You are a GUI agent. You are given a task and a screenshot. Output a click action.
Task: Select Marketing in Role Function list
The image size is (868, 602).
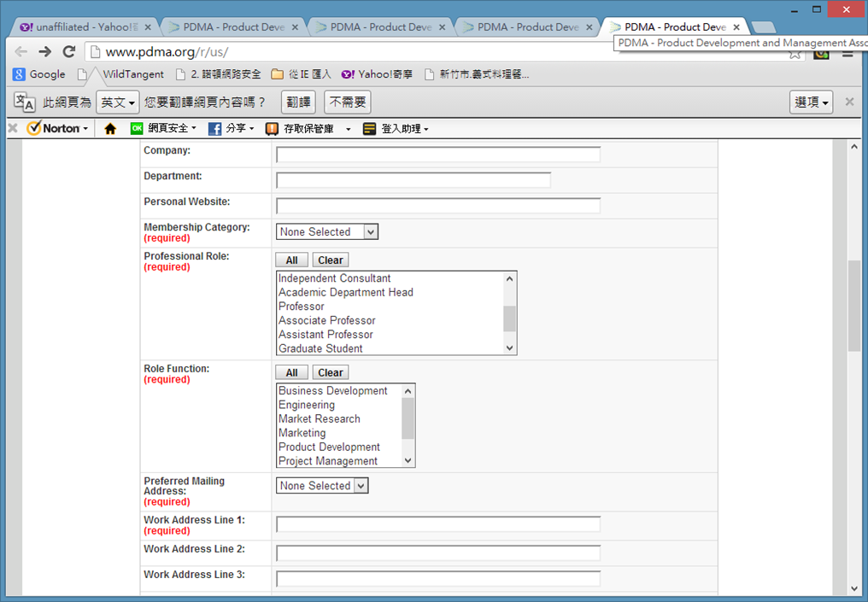coord(302,433)
